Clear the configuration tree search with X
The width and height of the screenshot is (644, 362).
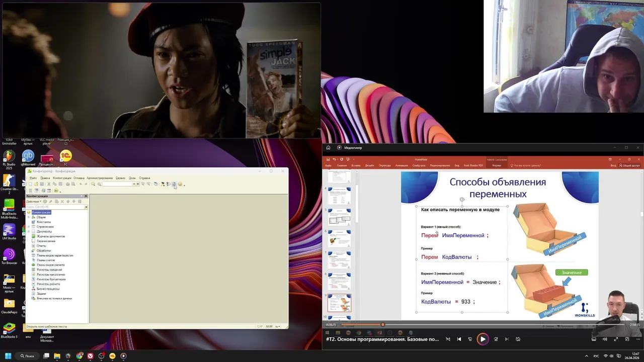click(x=86, y=207)
